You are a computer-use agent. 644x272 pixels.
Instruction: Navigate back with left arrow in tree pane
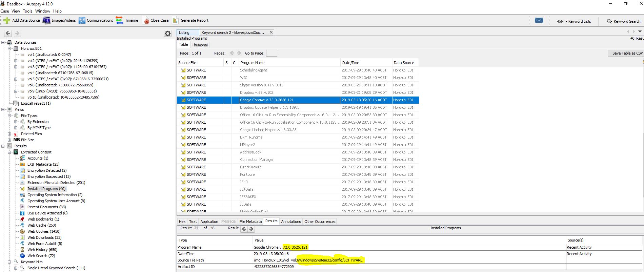click(x=8, y=33)
